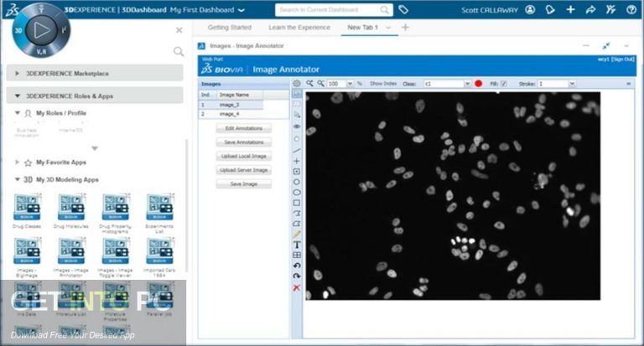This screenshot has width=644, height=346.
Task: Select the line drawing tool
Action: (x=297, y=150)
